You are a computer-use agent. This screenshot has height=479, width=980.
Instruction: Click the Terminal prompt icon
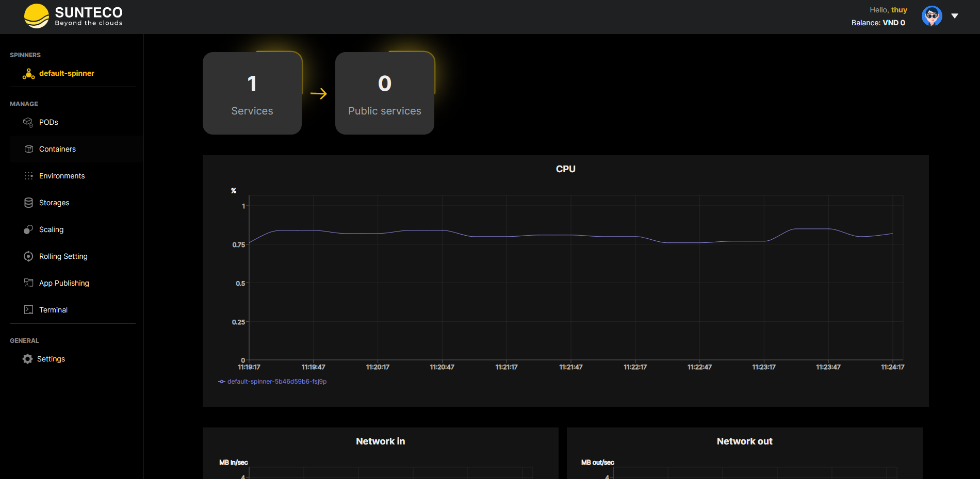coord(28,310)
